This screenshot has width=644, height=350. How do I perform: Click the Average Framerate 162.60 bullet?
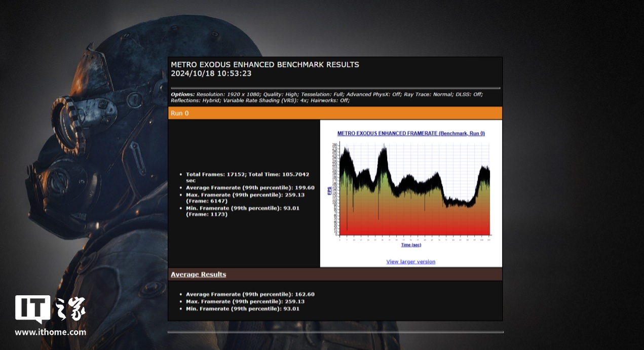[x=250, y=294]
